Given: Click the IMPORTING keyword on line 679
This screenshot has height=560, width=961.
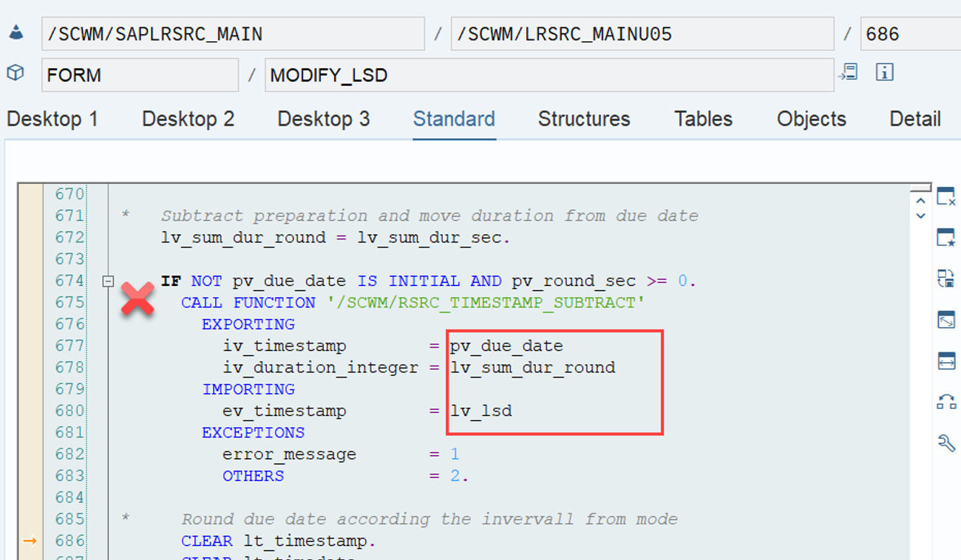Looking at the screenshot, I should point(248,389).
